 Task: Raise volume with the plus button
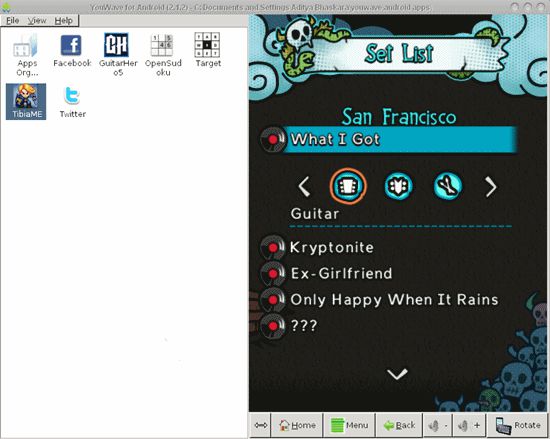[x=469, y=425]
